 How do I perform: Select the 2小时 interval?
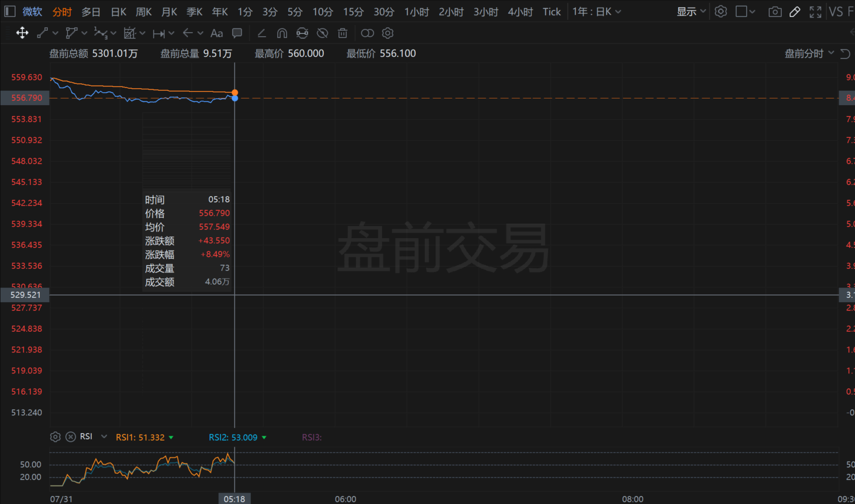click(x=451, y=11)
